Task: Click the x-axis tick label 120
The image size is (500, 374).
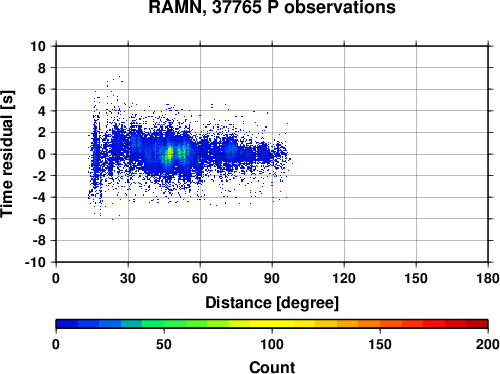Action: point(344,278)
